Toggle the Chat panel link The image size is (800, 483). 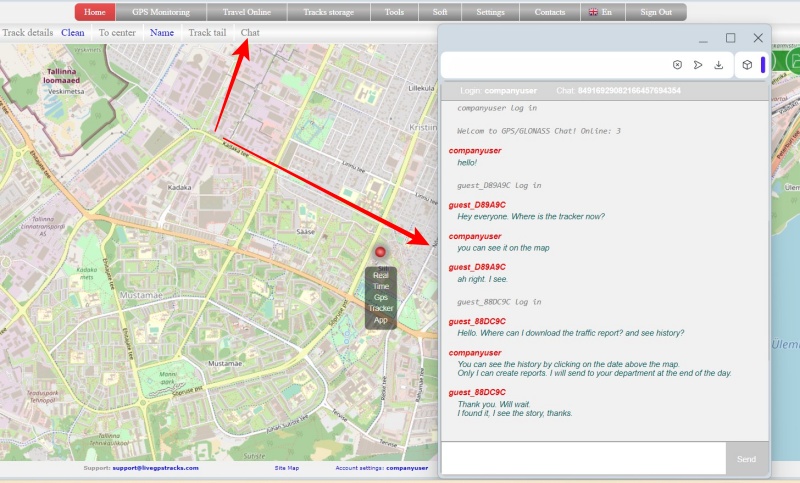tap(250, 33)
